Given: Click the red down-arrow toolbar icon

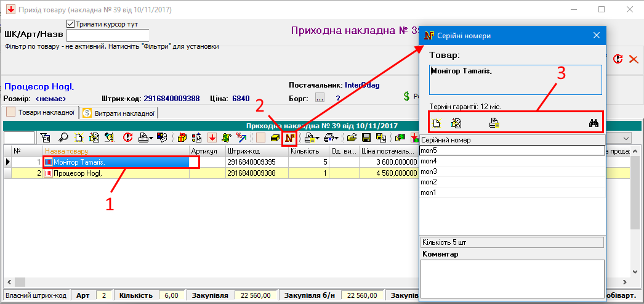Looking at the screenshot, I should [212, 138].
